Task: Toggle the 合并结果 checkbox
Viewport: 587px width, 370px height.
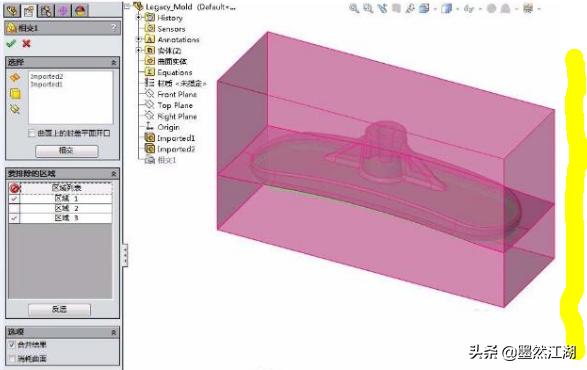Action: (x=12, y=345)
